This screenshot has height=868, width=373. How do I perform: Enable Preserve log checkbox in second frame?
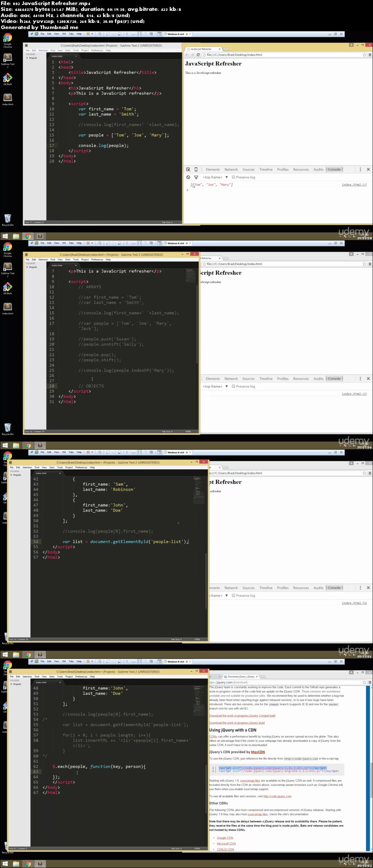point(233,386)
